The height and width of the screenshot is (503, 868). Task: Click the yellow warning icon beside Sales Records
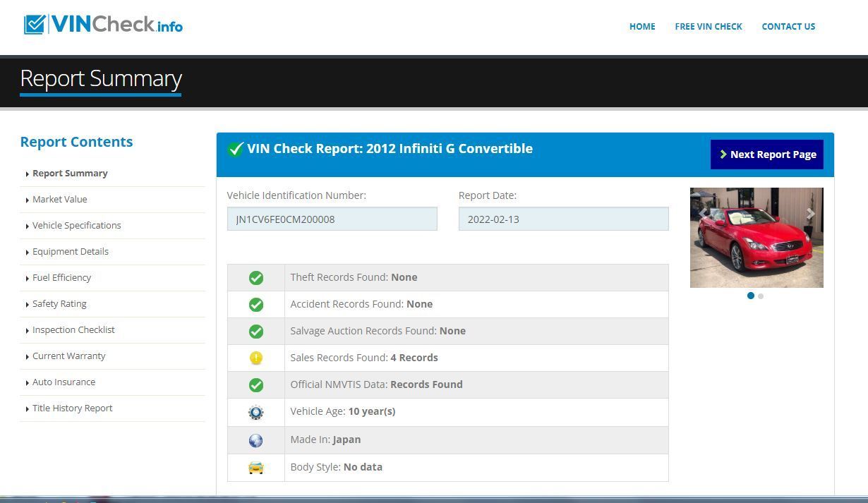point(256,358)
